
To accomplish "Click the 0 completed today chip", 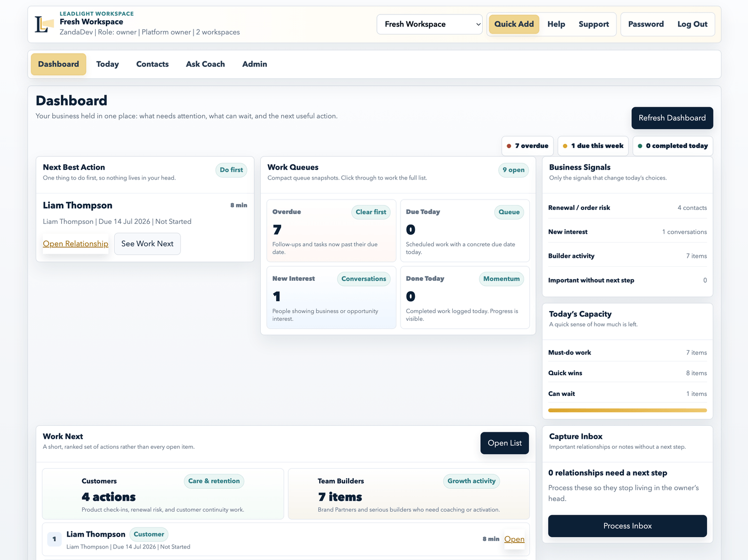I will tap(673, 146).
